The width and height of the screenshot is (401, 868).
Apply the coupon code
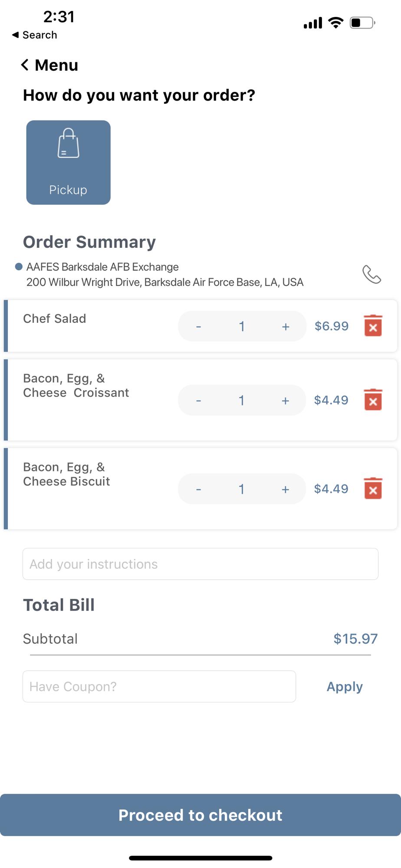coord(345,687)
